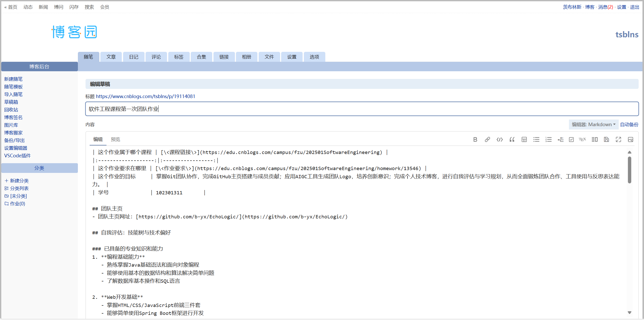Image resolution: width=644 pixels, height=320 pixels.
Task: Insert code block using code icon
Action: (499, 139)
